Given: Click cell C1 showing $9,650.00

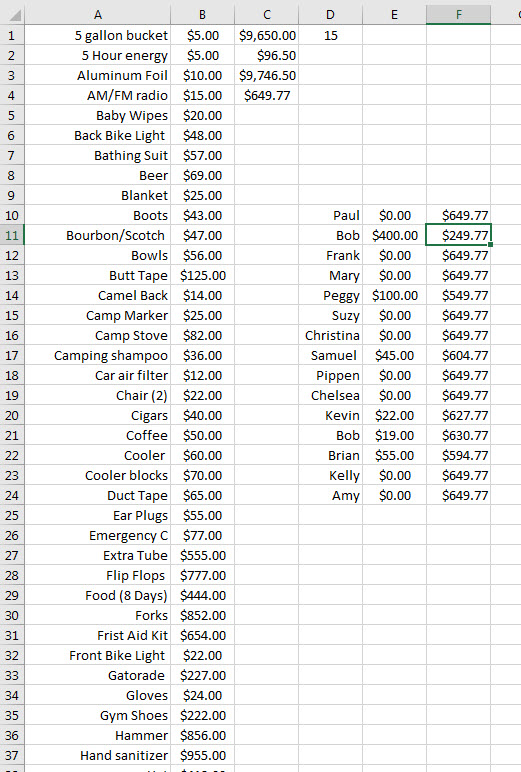Looking at the screenshot, I should pyautogui.click(x=266, y=35).
